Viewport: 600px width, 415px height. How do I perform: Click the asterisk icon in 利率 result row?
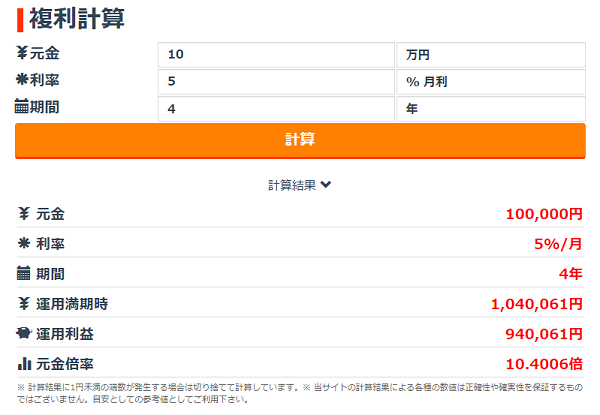24,243
